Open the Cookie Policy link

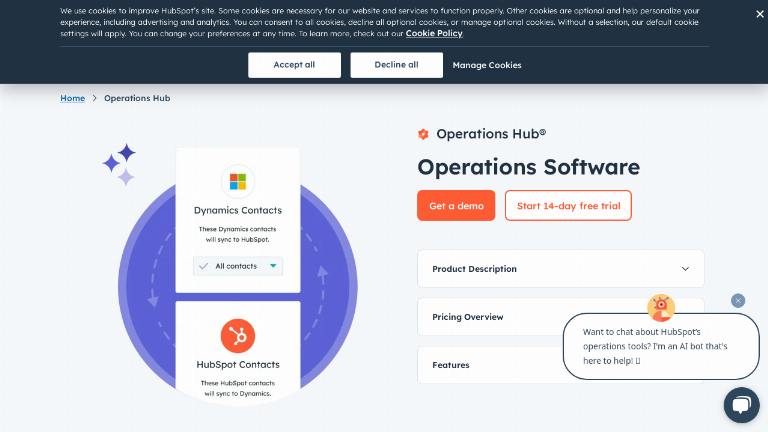pyautogui.click(x=434, y=33)
